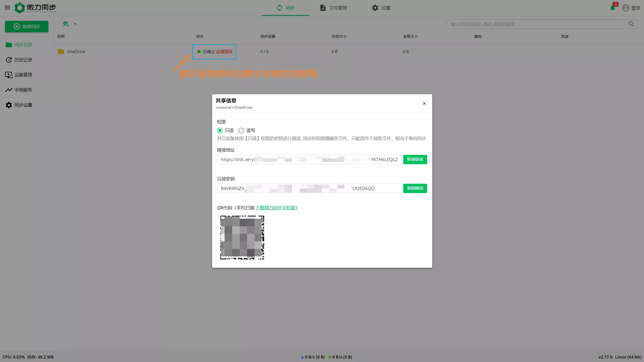This screenshot has width=644, height=362.
Task: Click the 设置 gear icon
Action: point(375,8)
